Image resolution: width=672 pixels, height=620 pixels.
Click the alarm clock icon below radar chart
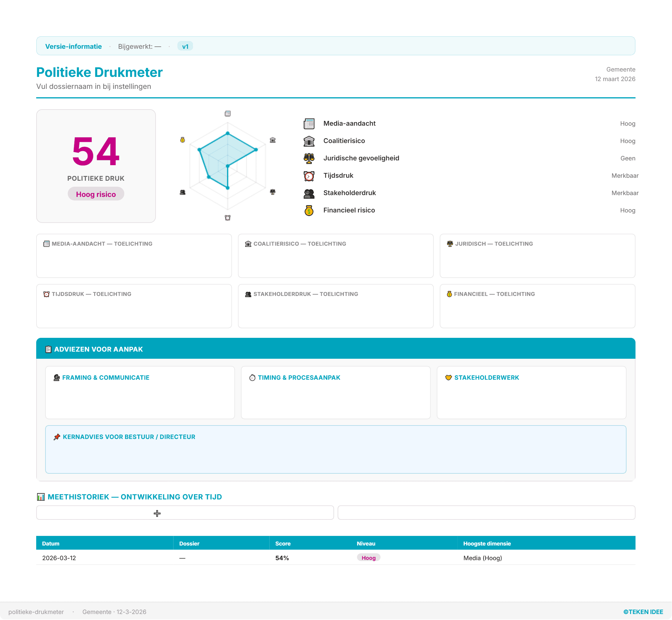coord(227,218)
